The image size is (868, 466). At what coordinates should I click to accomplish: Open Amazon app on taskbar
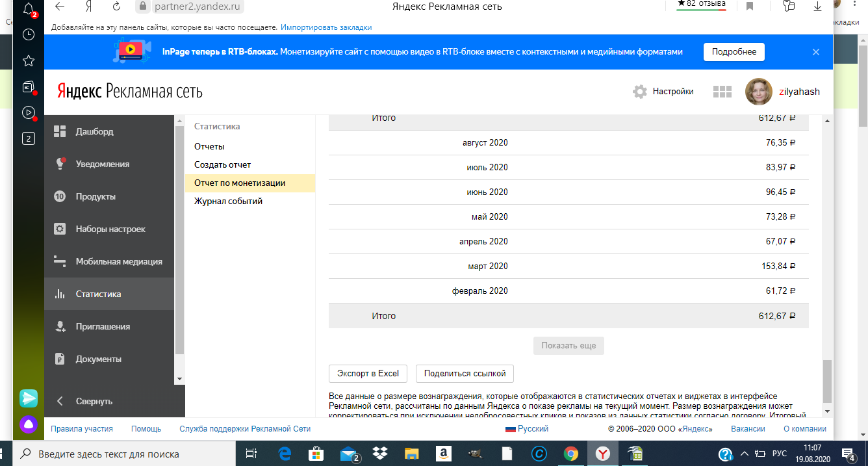click(x=444, y=454)
